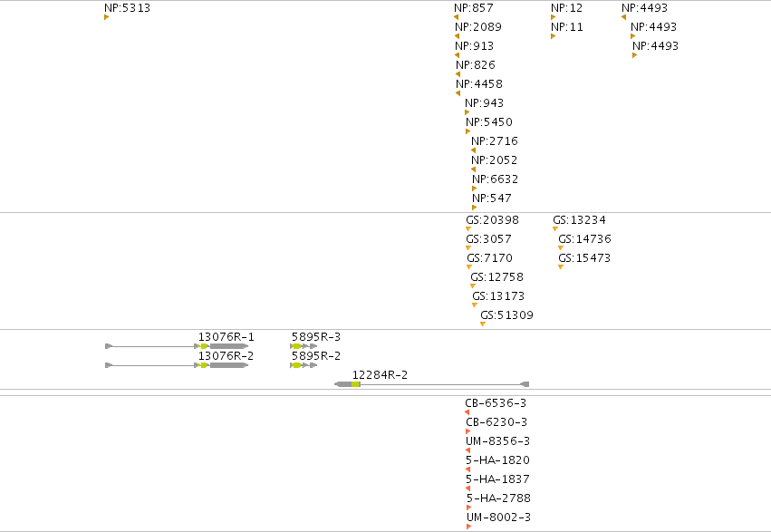The image size is (771, 532).
Task: Click the GS:13234 insertion label
Action: click(x=579, y=220)
